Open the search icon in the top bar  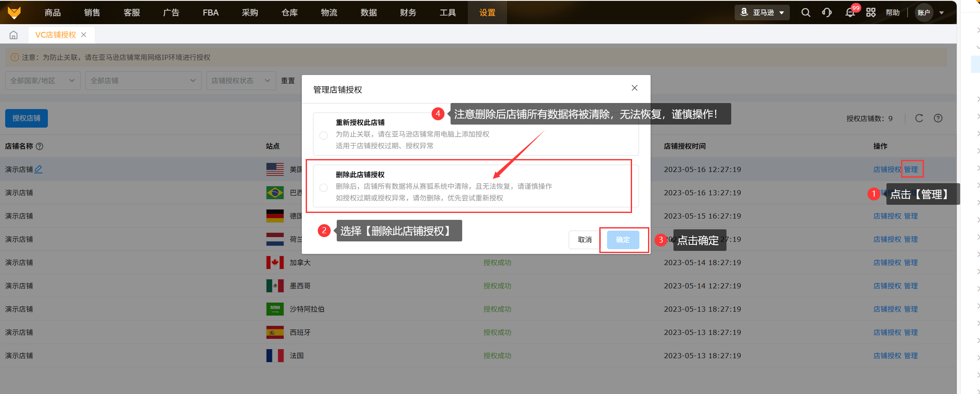(x=805, y=13)
